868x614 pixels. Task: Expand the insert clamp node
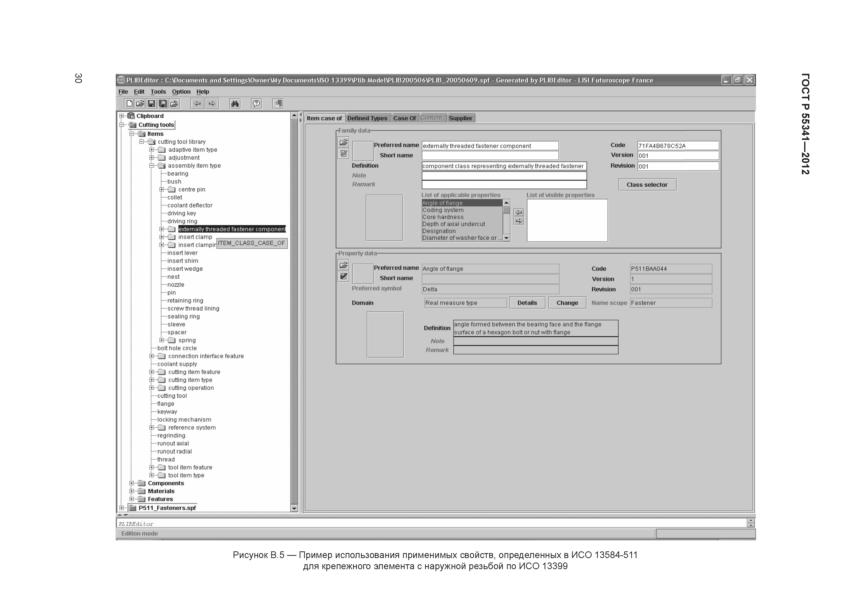(162, 237)
